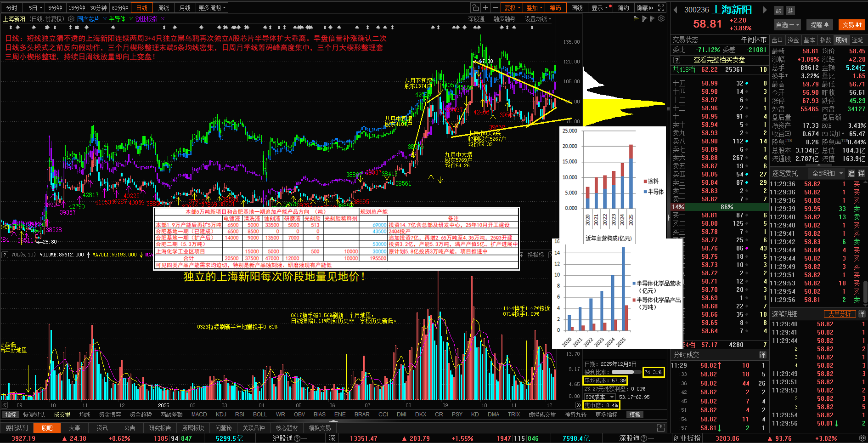The image size is (868, 443).
Task: Click the 沪股通 help question mark
Action: click(x=297, y=438)
